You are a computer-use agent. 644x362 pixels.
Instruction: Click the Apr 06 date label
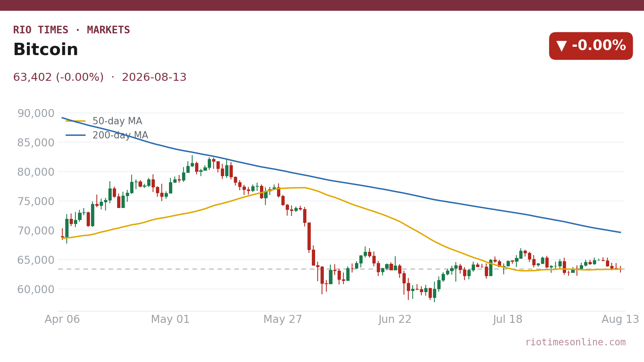pos(62,319)
